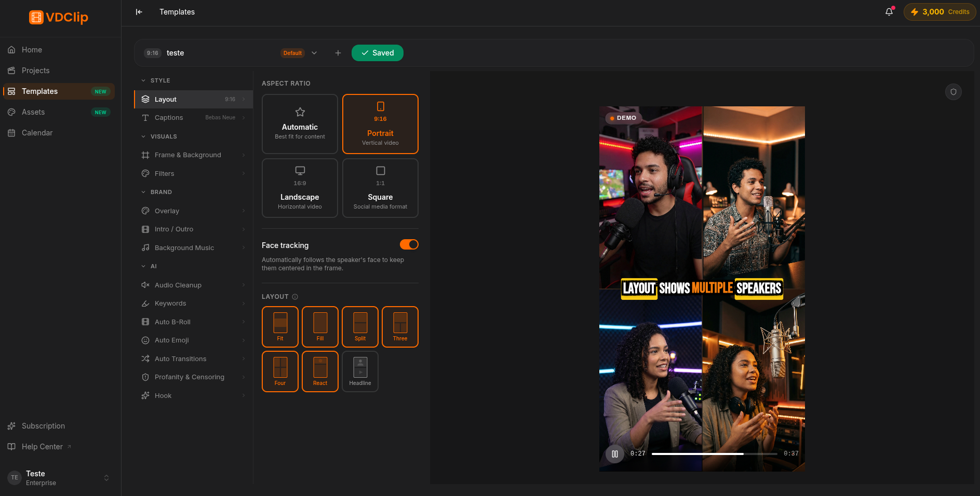Select the Square aspect ratio option
The width and height of the screenshot is (980, 496).
point(380,188)
